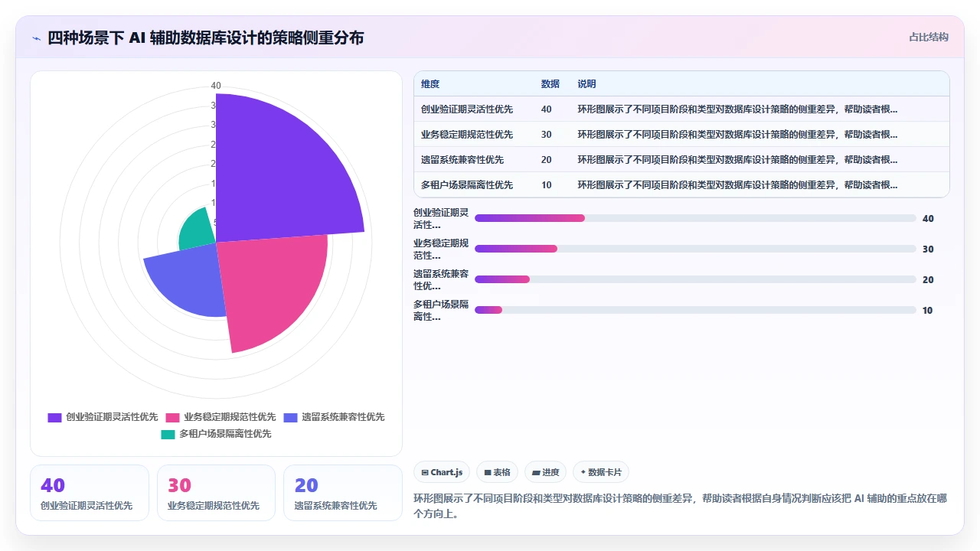Toggle 遗留系统兼容性优先 legend swatch
This screenshot has height=551, width=980.
[290, 417]
